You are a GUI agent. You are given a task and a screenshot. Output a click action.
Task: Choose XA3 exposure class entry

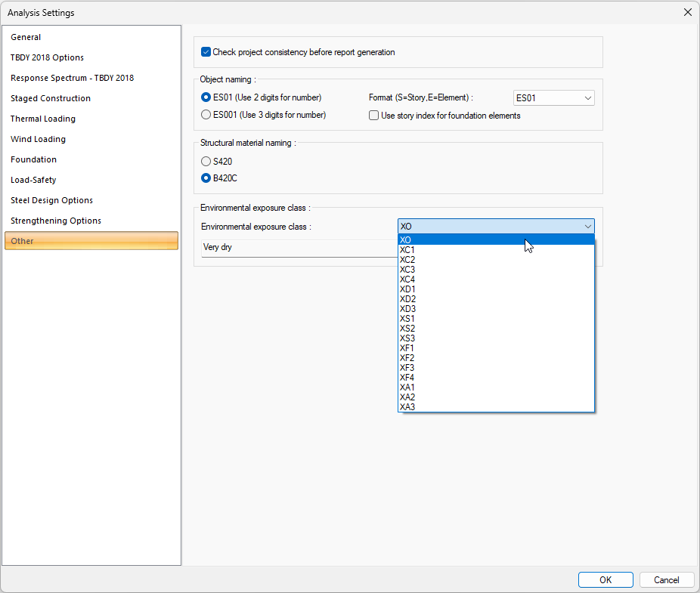[x=407, y=407]
